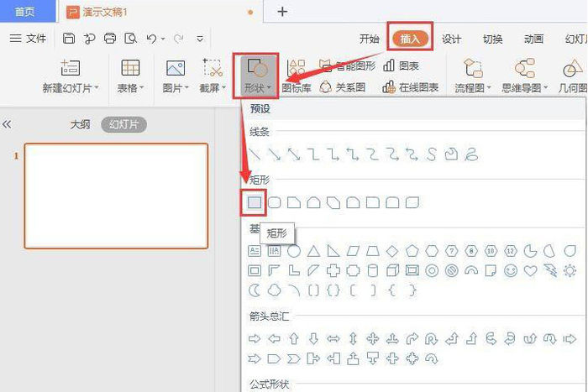Image resolution: width=588 pixels, height=392 pixels.
Task: Select the oval shape
Action: point(294,251)
